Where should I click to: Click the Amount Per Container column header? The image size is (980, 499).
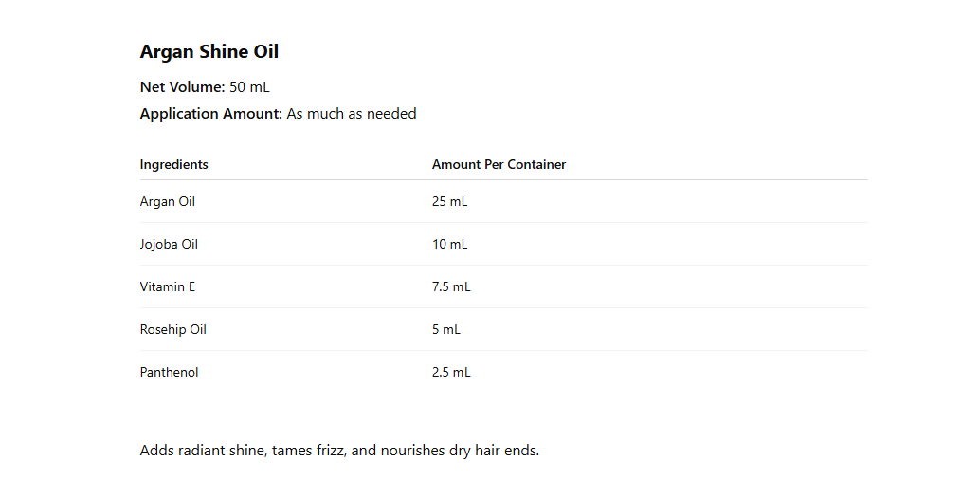(499, 164)
